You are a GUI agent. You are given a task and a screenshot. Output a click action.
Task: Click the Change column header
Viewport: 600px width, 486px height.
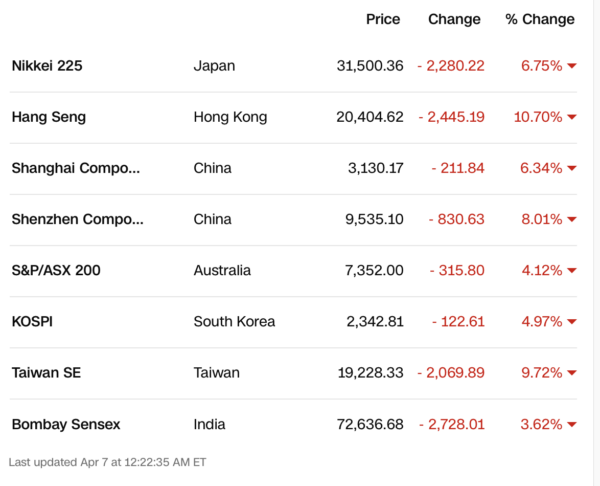[x=454, y=19]
